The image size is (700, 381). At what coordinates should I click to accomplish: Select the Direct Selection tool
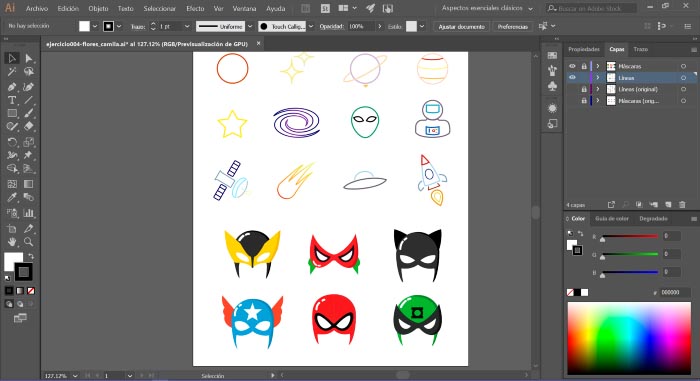tap(29, 58)
